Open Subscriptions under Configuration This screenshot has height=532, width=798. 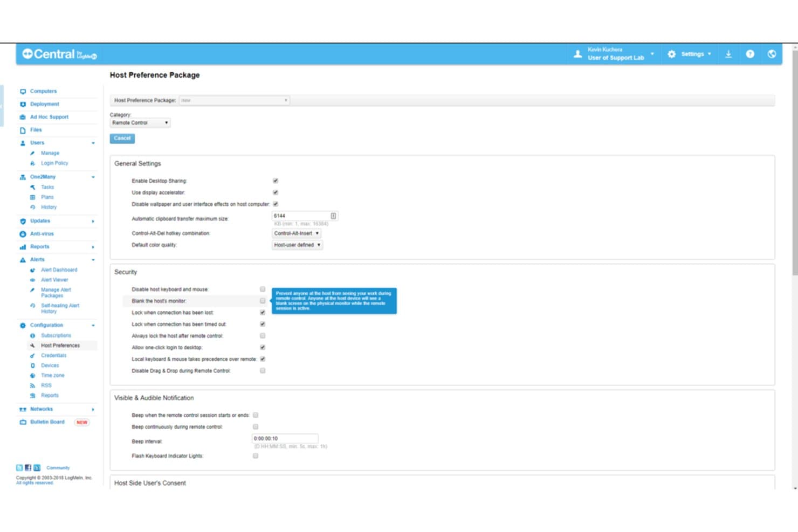(x=56, y=336)
